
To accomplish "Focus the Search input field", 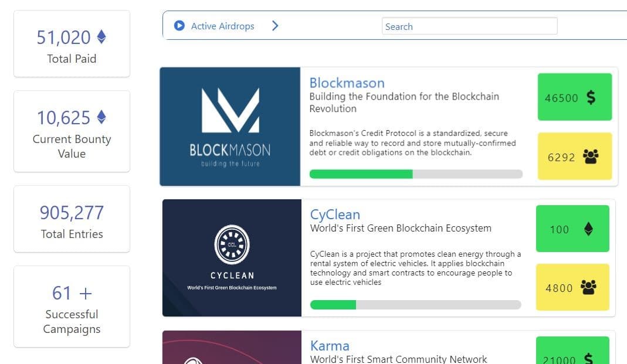I will click(469, 26).
